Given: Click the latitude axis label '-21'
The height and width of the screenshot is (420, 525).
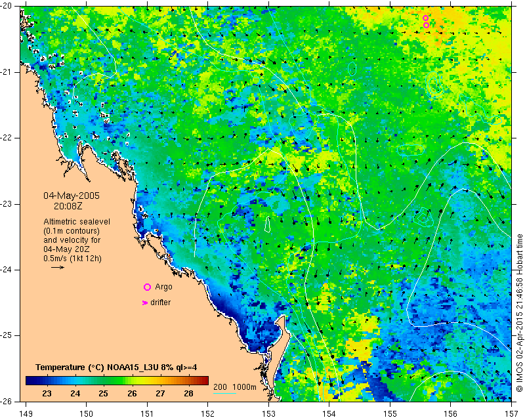Looking at the screenshot, I should [x=7, y=72].
